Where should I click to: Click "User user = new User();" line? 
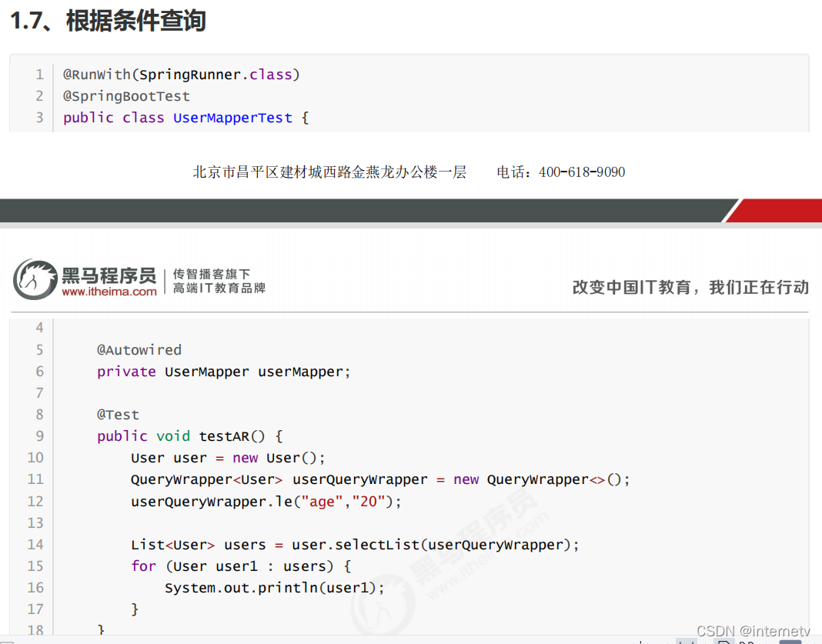coord(228,458)
